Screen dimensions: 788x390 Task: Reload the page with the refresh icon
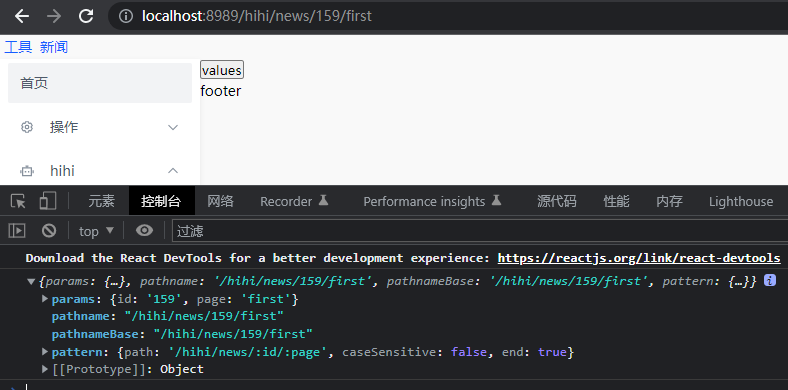point(86,16)
